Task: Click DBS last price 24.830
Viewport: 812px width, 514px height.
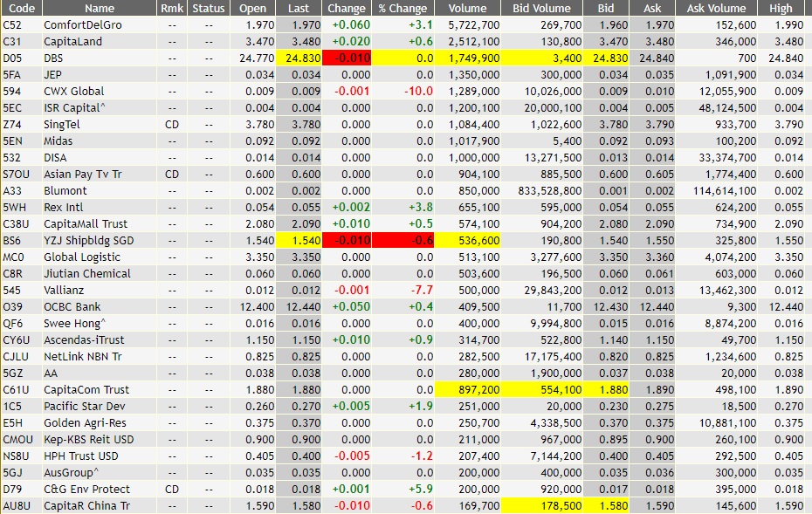Action: click(299, 58)
